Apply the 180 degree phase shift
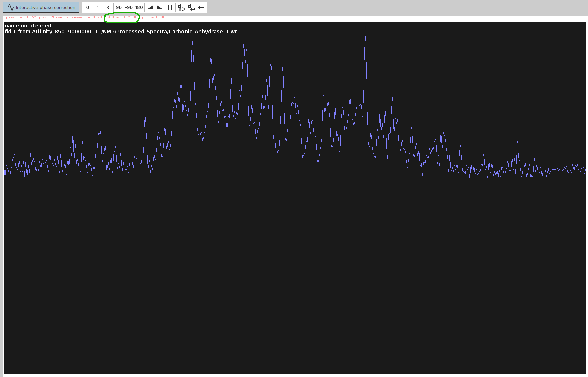Image resolution: width=588 pixels, height=377 pixels. point(139,7)
